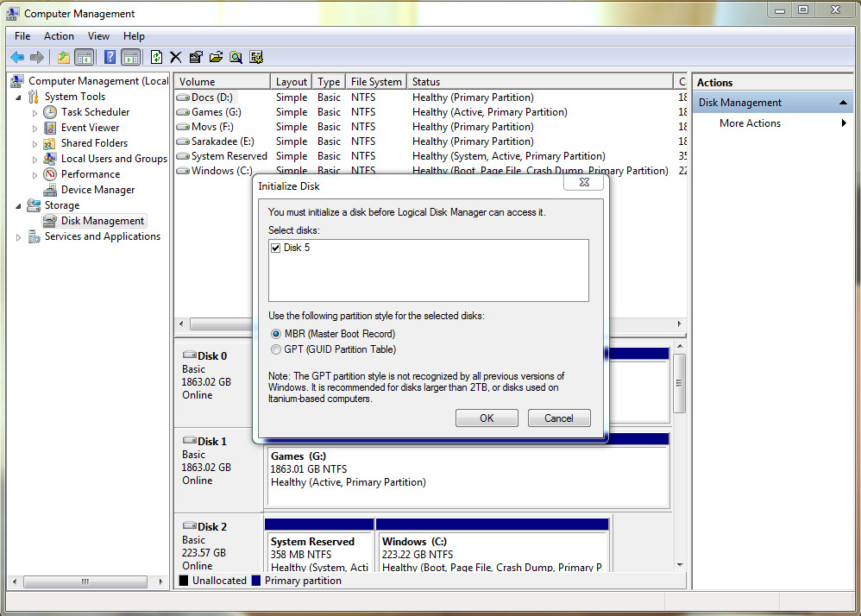861x616 pixels.
Task: Click the disk Settings toolbar icon
Action: [x=256, y=57]
